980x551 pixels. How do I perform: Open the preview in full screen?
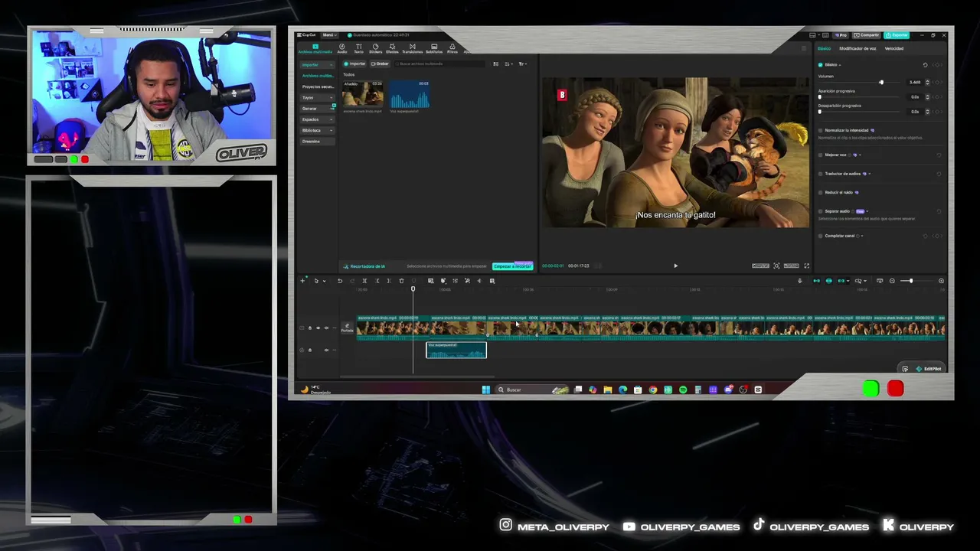[x=806, y=266]
